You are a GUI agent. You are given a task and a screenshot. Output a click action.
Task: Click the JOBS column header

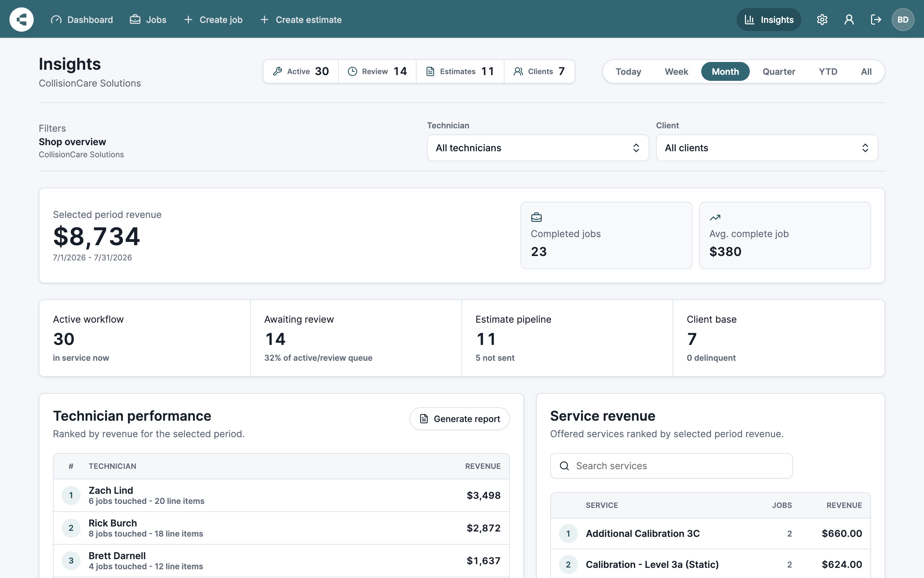(x=782, y=505)
